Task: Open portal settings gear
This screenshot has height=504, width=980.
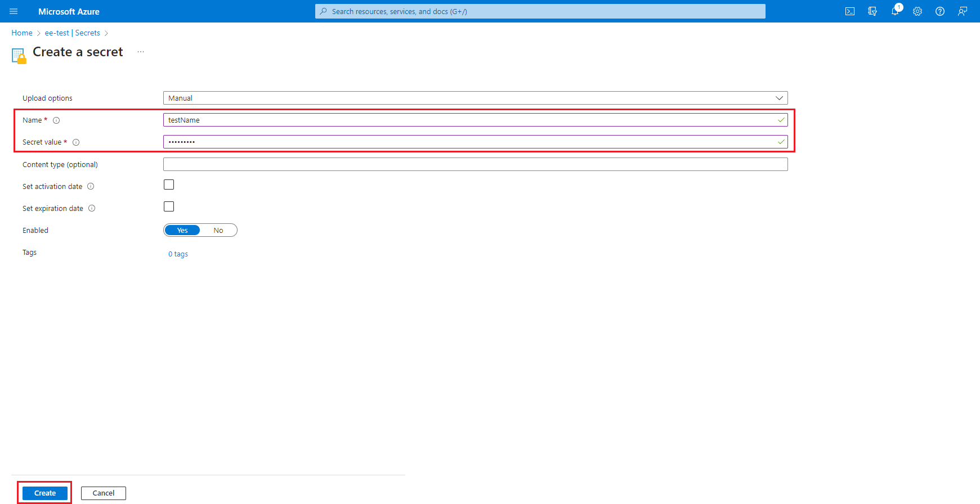Action: [x=918, y=11]
